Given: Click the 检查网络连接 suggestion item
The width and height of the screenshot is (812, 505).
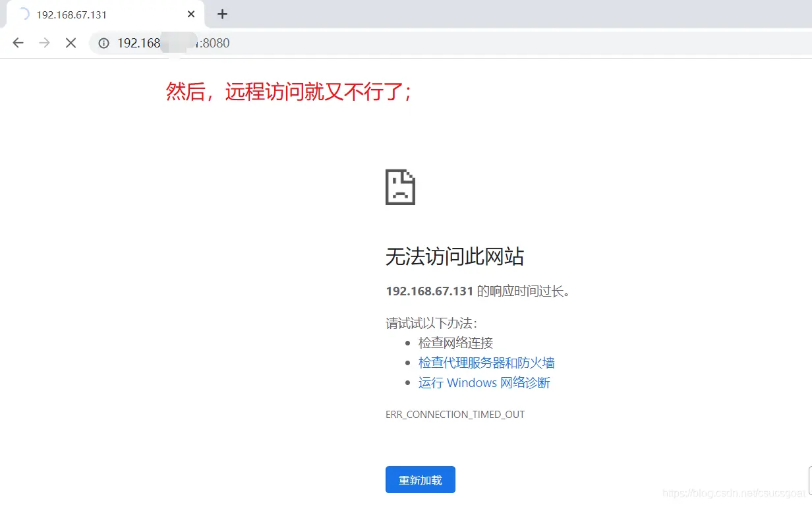Looking at the screenshot, I should (455, 343).
